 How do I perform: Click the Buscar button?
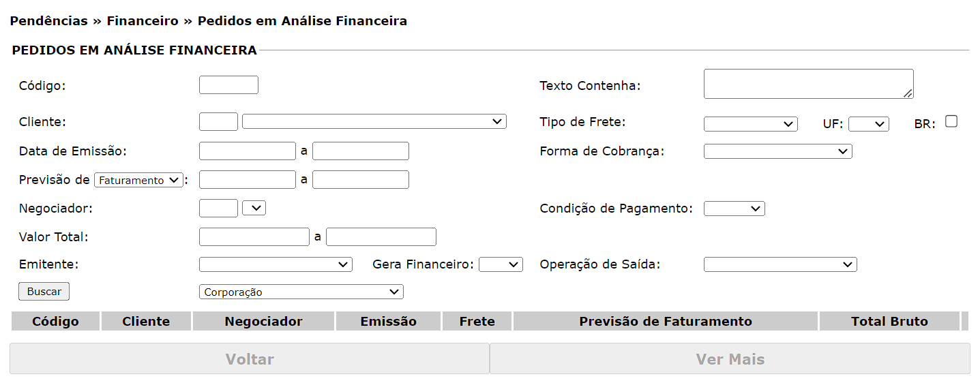click(x=44, y=292)
